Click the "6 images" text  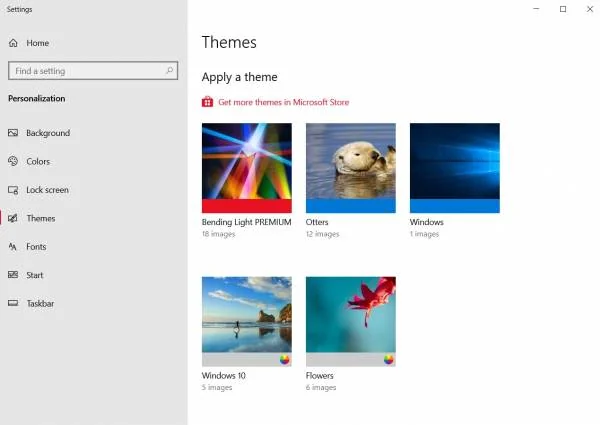pos(321,387)
